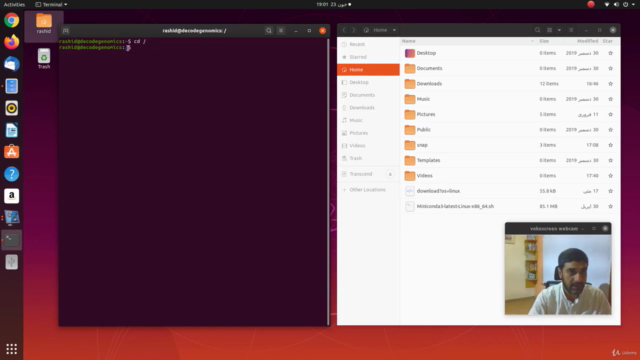This screenshot has width=640, height=360.
Task: Select Home in the Files sidebar
Action: pos(368,69)
